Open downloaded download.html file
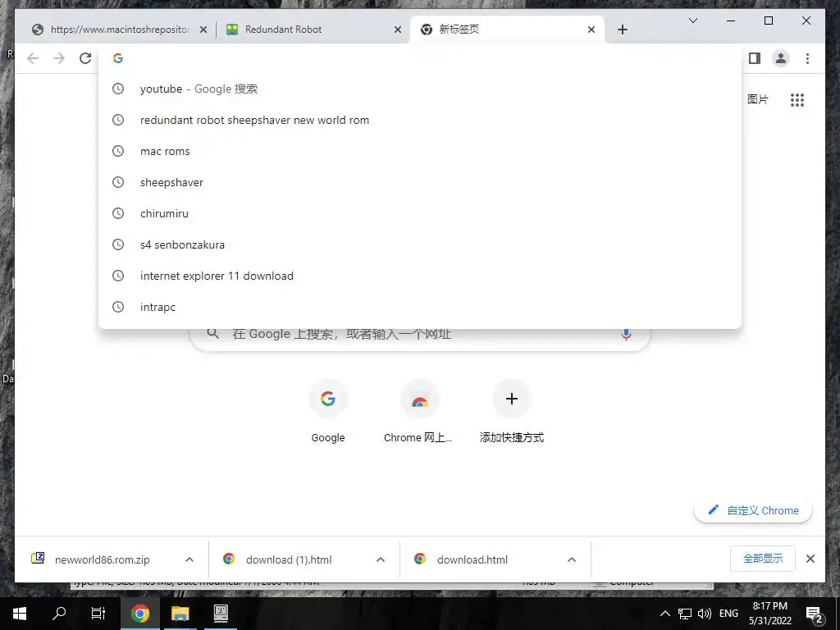Screen dimensions: 840x630 pyautogui.click(x=472, y=559)
